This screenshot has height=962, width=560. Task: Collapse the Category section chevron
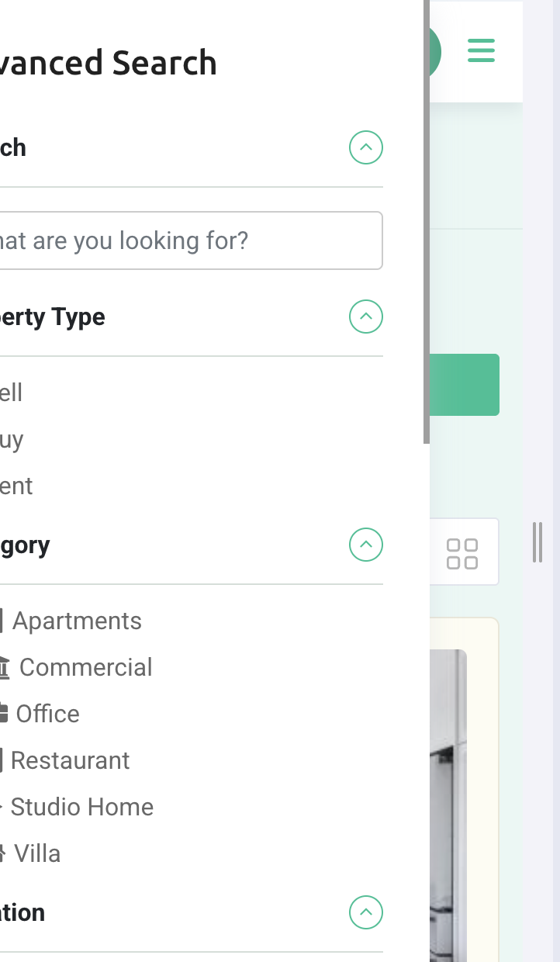pos(366,545)
